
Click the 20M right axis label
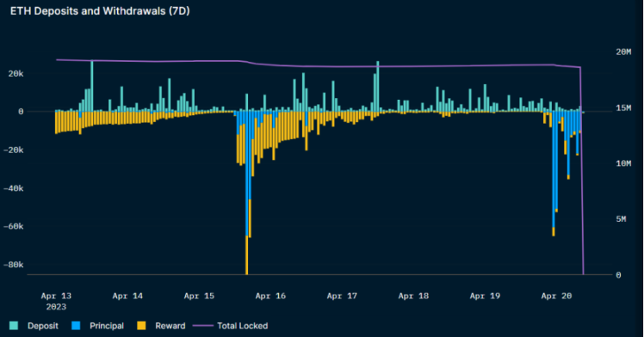(623, 52)
